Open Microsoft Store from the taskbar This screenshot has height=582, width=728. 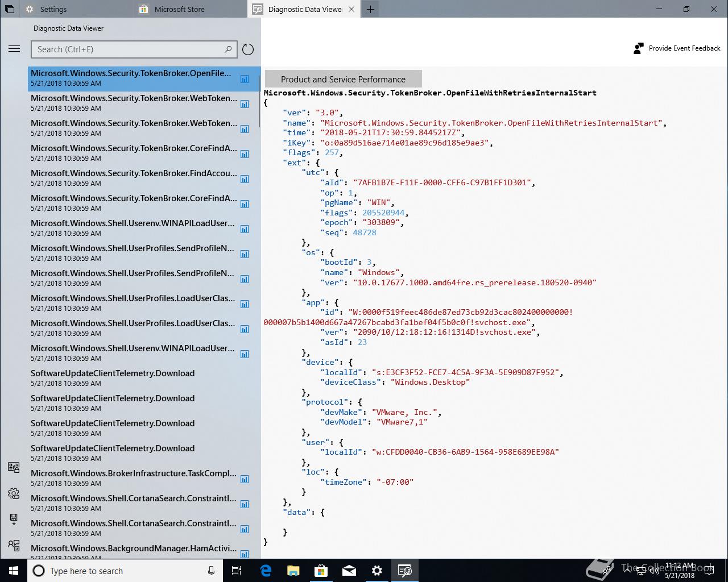click(321, 571)
